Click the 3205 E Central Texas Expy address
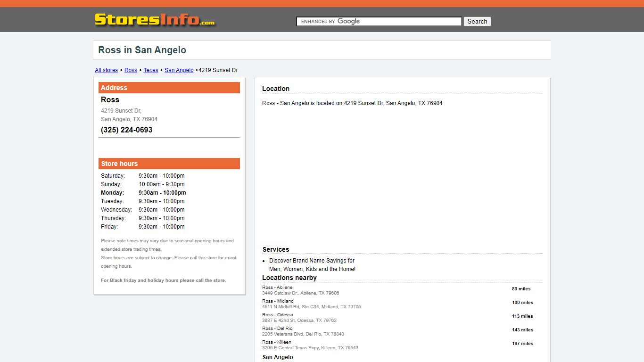The width and height of the screenshot is (644, 362). pyautogui.click(x=310, y=348)
